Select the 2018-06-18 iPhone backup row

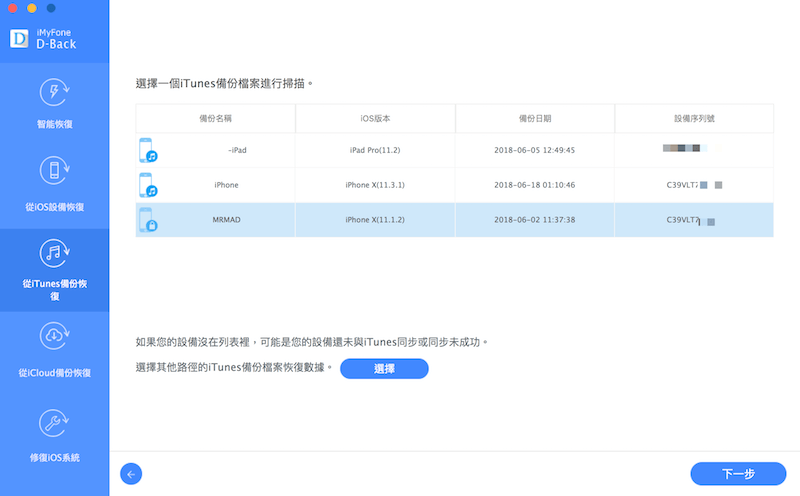(x=534, y=185)
